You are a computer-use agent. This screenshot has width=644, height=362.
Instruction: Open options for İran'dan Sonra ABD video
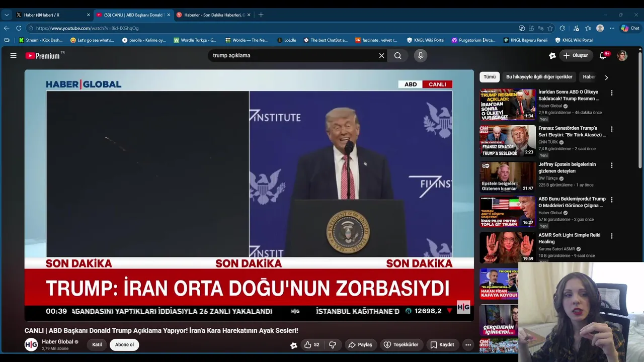pos(612,93)
